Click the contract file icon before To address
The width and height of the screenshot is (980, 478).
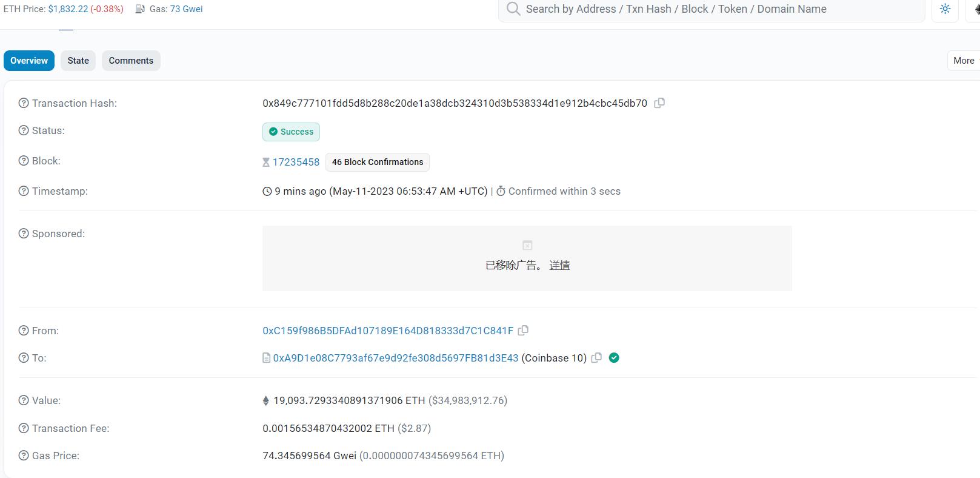[x=266, y=358]
